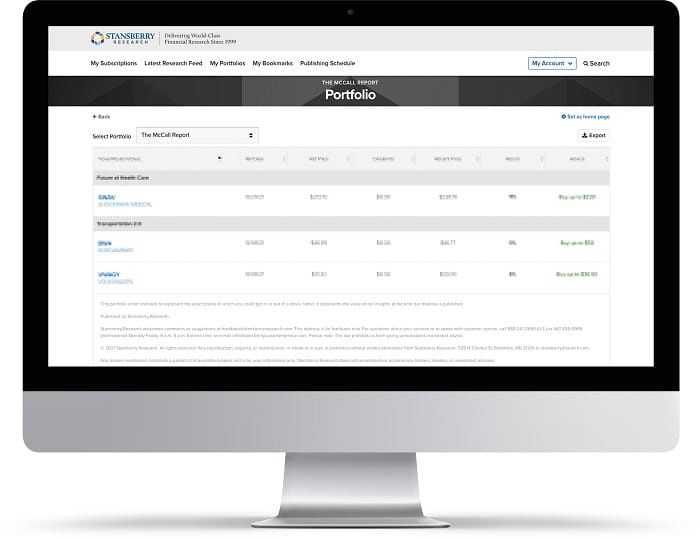The width and height of the screenshot is (700, 538).
Task: Open My Subscriptions in the navigation
Action: click(114, 63)
